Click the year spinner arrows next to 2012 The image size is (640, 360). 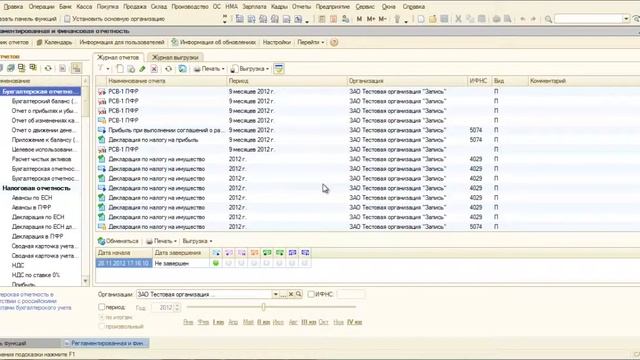[x=177, y=307]
